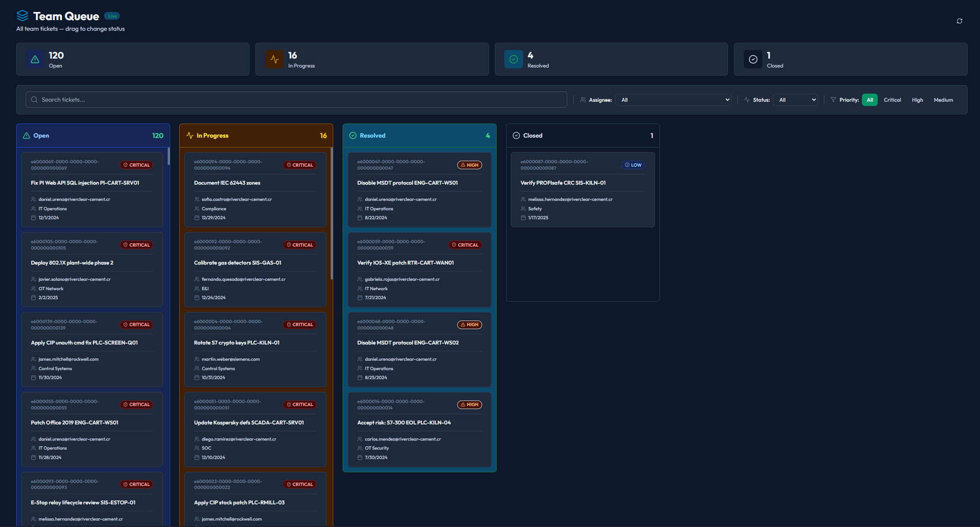The width and height of the screenshot is (980, 527).
Task: Click the circular check icon on the Closed stat card
Action: point(753,59)
